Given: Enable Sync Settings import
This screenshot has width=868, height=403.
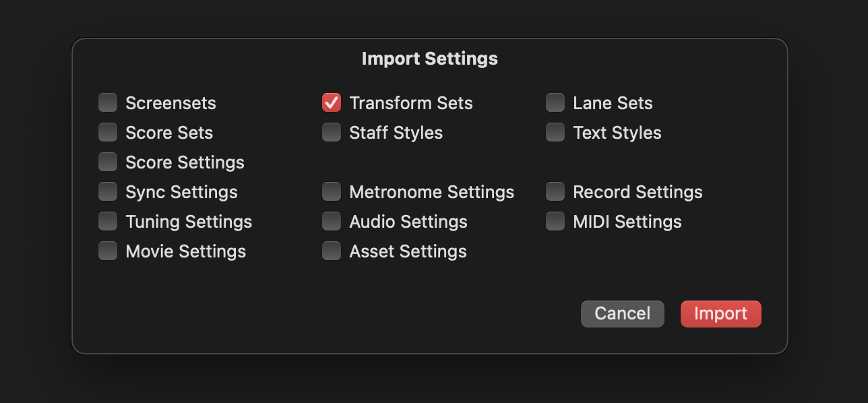Looking at the screenshot, I should [108, 191].
